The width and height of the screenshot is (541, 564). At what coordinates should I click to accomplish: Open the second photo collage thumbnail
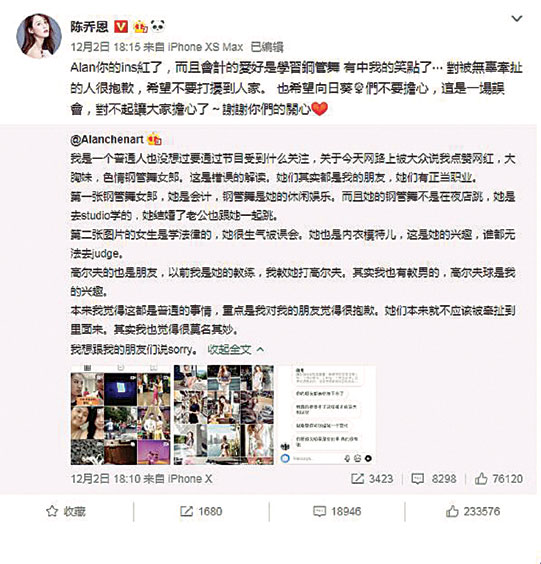click(x=223, y=415)
